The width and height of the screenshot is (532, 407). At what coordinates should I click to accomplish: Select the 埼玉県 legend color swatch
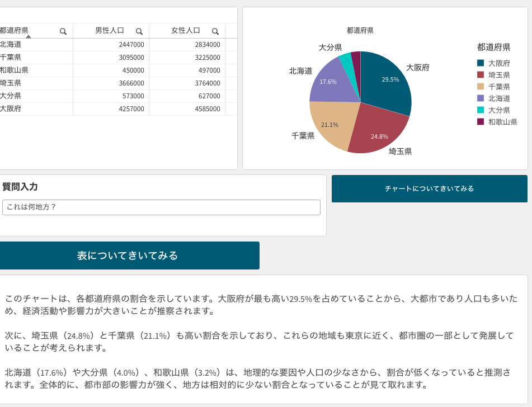481,75
